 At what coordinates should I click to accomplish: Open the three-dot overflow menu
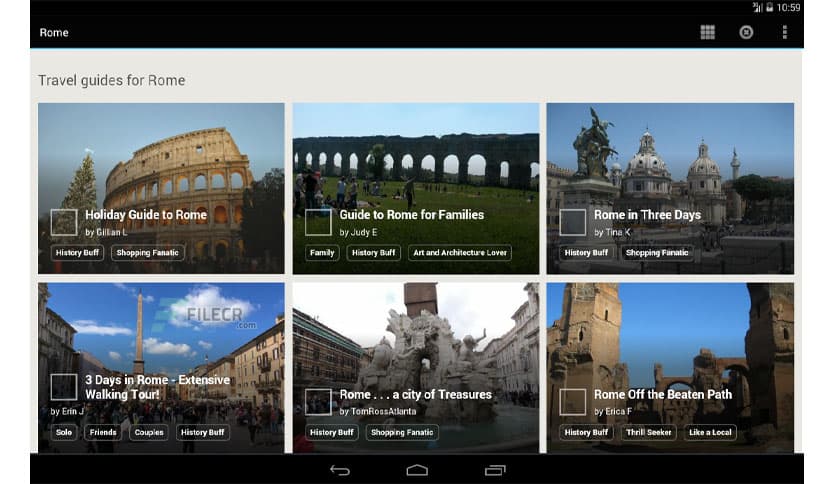[784, 32]
